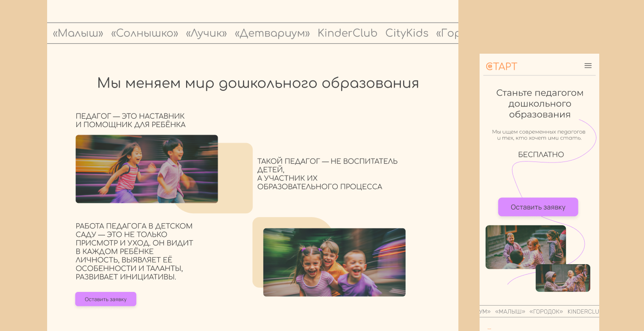The width and height of the screenshot is (644, 331).
Task: Select KinderClub in the large desktop ticker
Action: pos(347,33)
